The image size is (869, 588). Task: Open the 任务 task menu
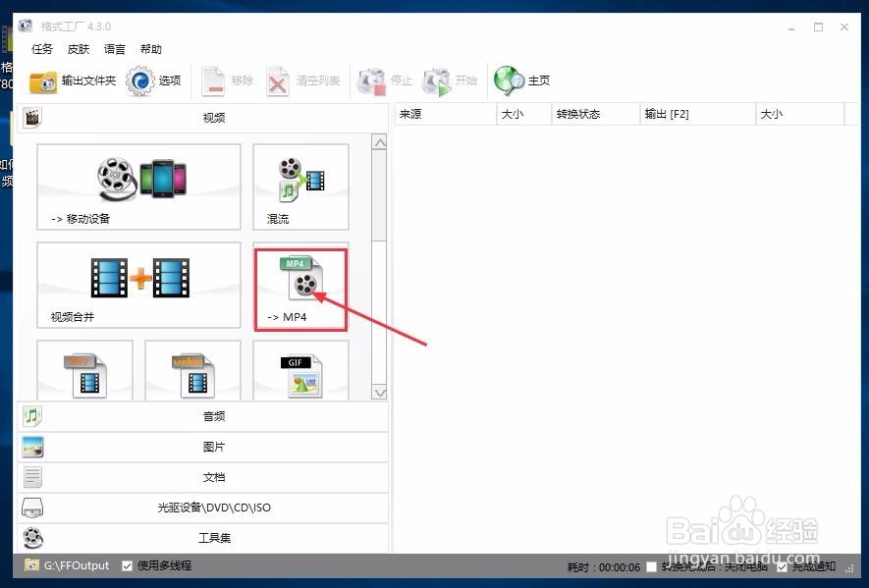click(42, 49)
